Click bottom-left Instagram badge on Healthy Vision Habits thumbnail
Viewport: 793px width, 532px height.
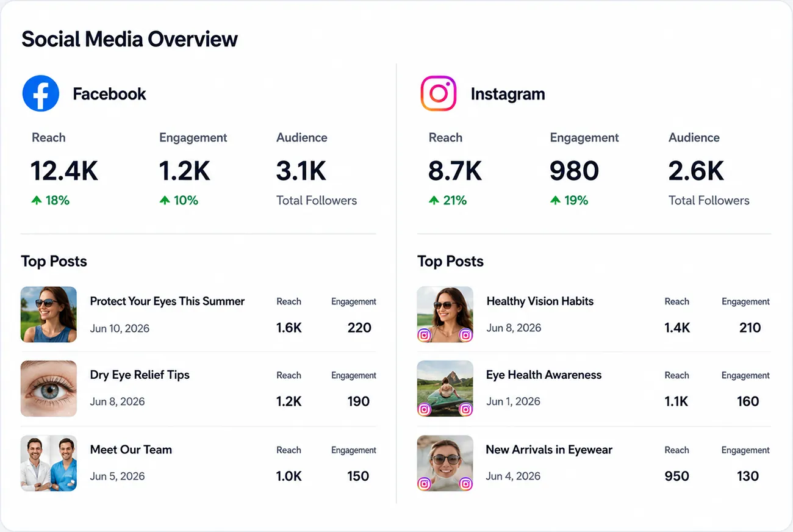(424, 335)
